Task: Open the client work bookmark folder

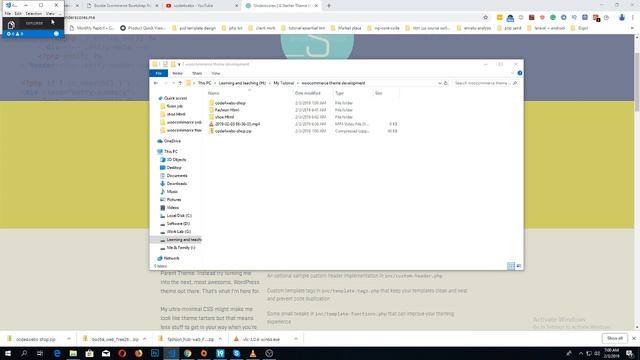Action: [x=262, y=28]
